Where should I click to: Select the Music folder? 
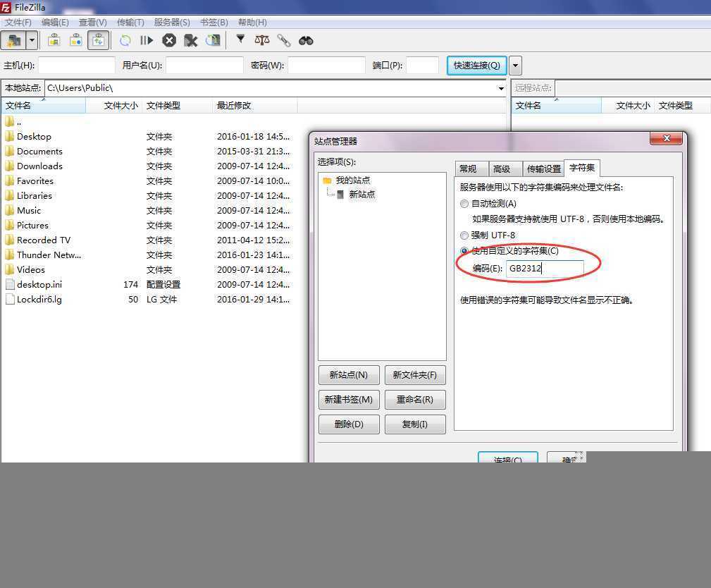coord(29,211)
